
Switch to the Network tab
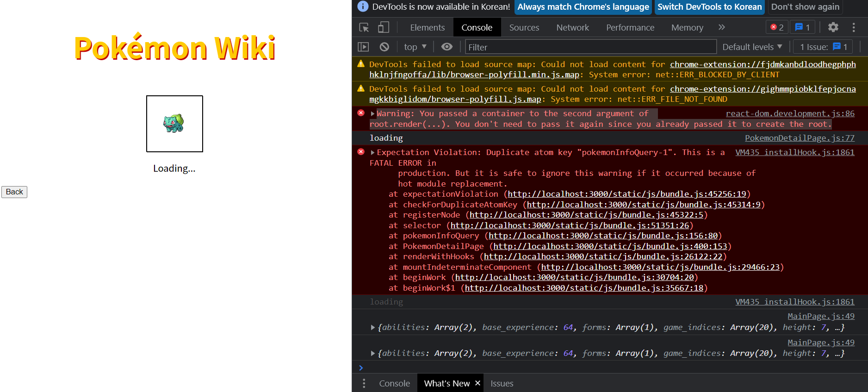click(x=573, y=27)
